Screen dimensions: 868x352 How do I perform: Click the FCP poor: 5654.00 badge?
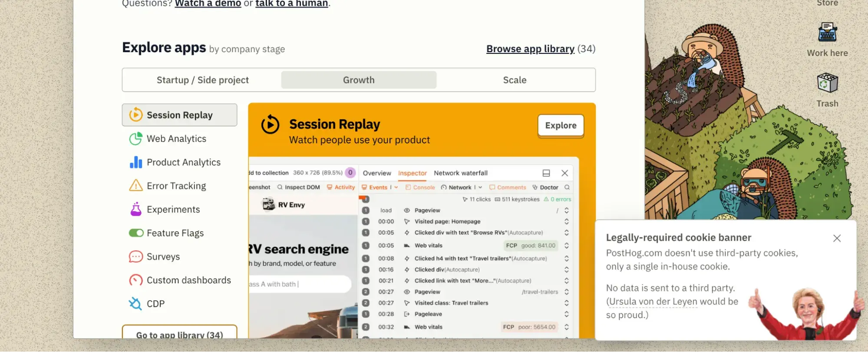529,327
